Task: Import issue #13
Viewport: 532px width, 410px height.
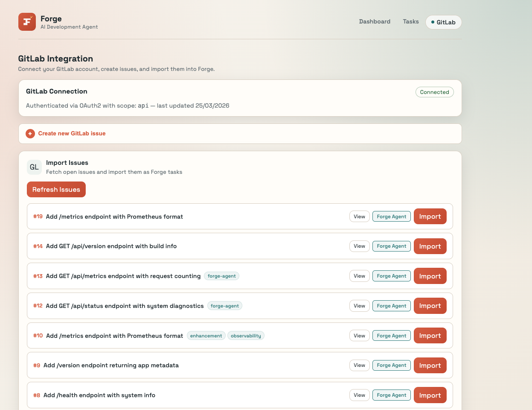Action: pos(430,276)
